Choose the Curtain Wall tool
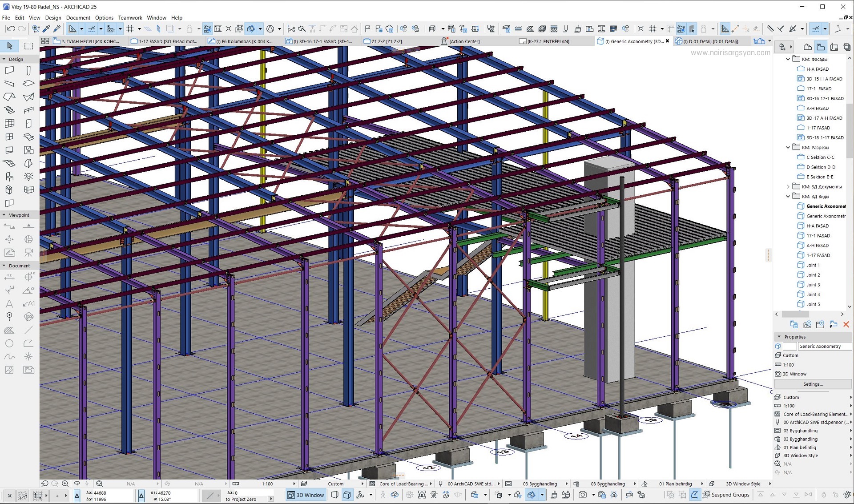This screenshot has height=504, width=854. [x=9, y=124]
